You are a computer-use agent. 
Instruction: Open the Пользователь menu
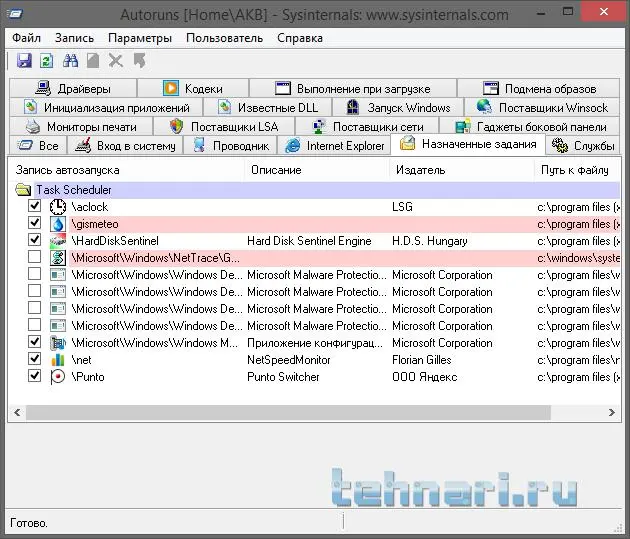coord(225,38)
